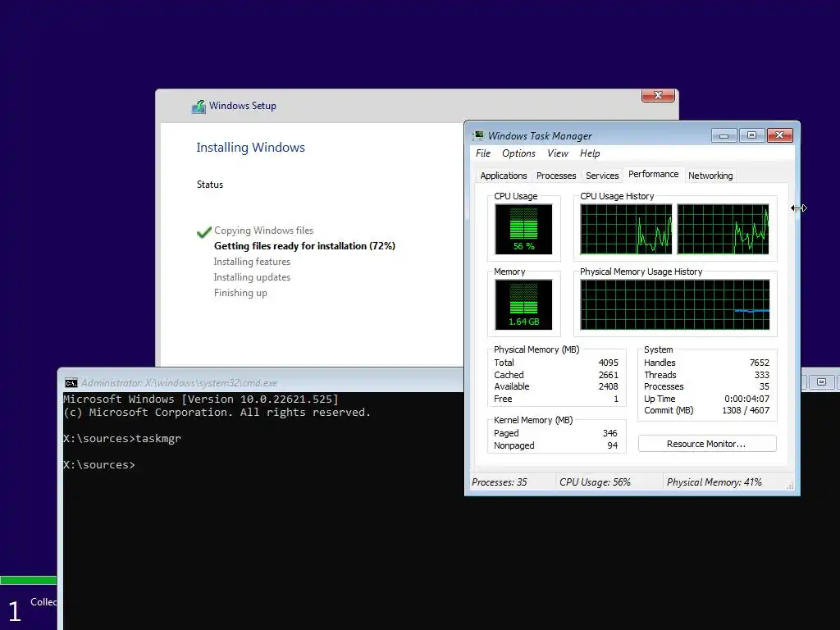The height and width of the screenshot is (630, 840).
Task: Click the Up Time value 0:00:04:07
Action: pos(746,399)
